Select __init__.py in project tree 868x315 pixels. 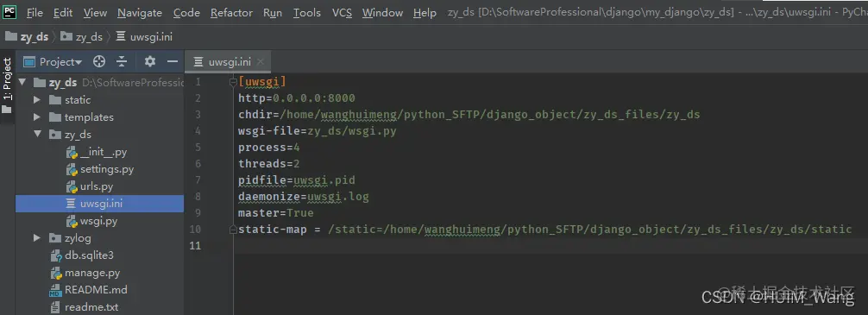[x=104, y=152]
